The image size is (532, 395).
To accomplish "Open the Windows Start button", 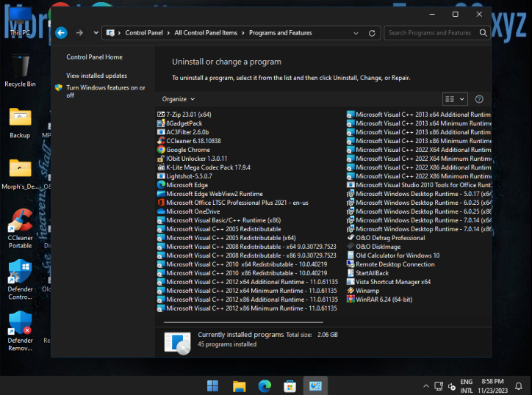I will (213, 386).
